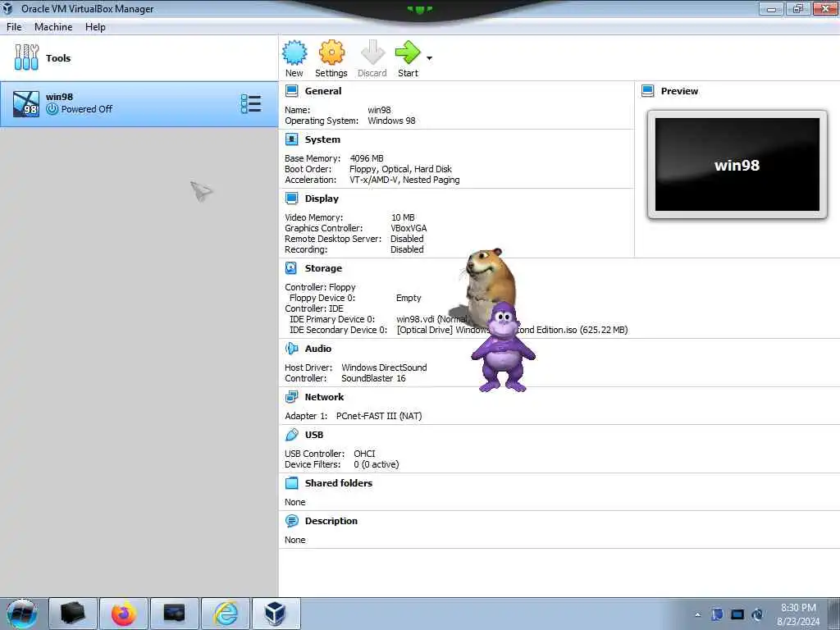This screenshot has height=630, width=840.
Task: Click the System section chip icon
Action: [x=291, y=139]
